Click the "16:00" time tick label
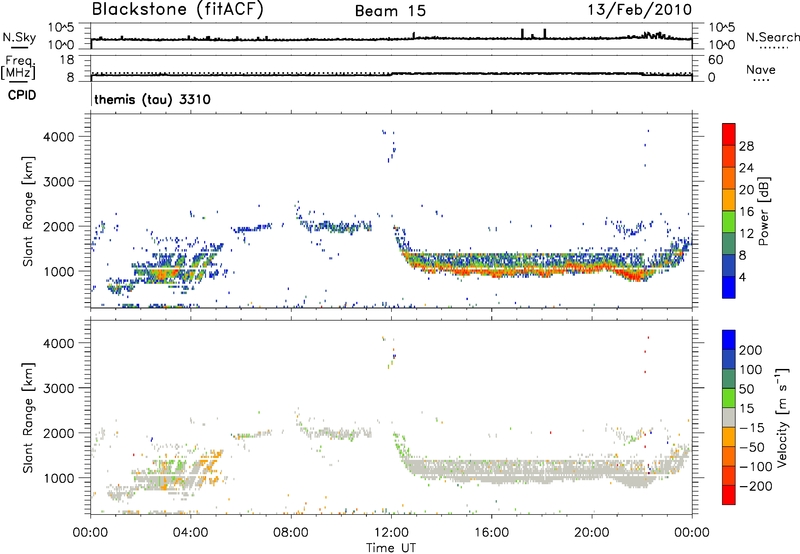 pyautogui.click(x=491, y=533)
